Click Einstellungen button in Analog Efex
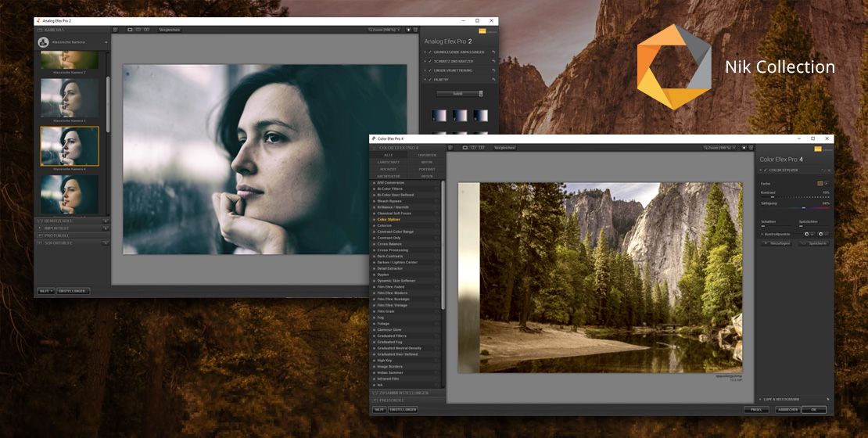The image size is (868, 438). tap(73, 291)
